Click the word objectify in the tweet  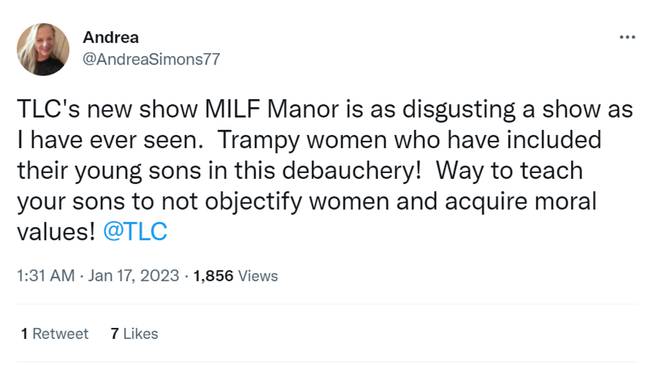pyautogui.click(x=253, y=202)
